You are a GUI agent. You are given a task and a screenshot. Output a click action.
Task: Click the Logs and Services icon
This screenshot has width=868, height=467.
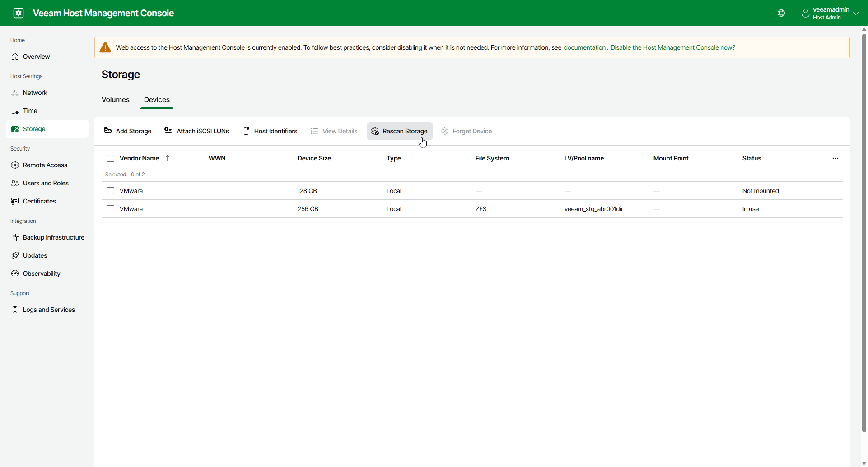click(15, 310)
